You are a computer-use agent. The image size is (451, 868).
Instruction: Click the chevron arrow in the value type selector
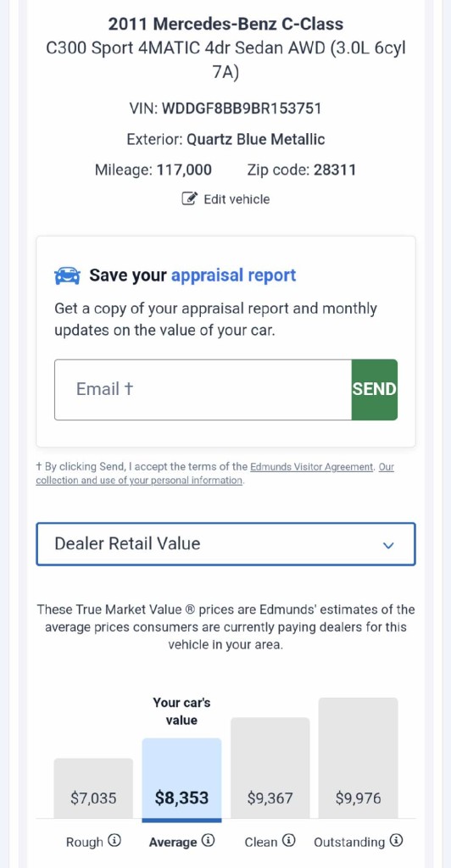(388, 545)
